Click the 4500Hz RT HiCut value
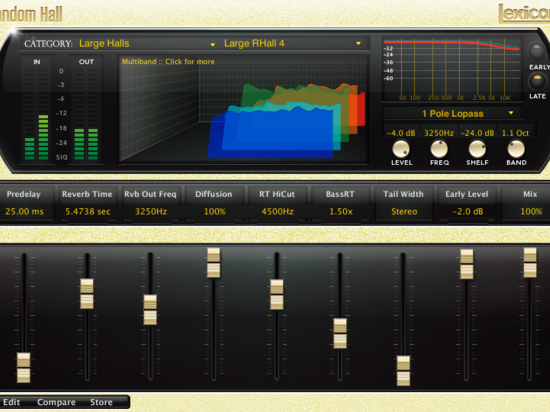 pyautogui.click(x=277, y=211)
